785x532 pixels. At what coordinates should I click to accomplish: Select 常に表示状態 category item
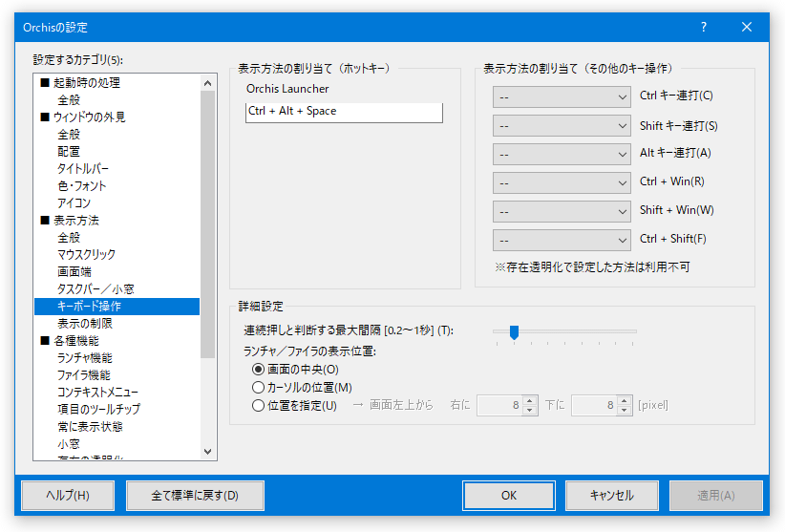(90, 427)
